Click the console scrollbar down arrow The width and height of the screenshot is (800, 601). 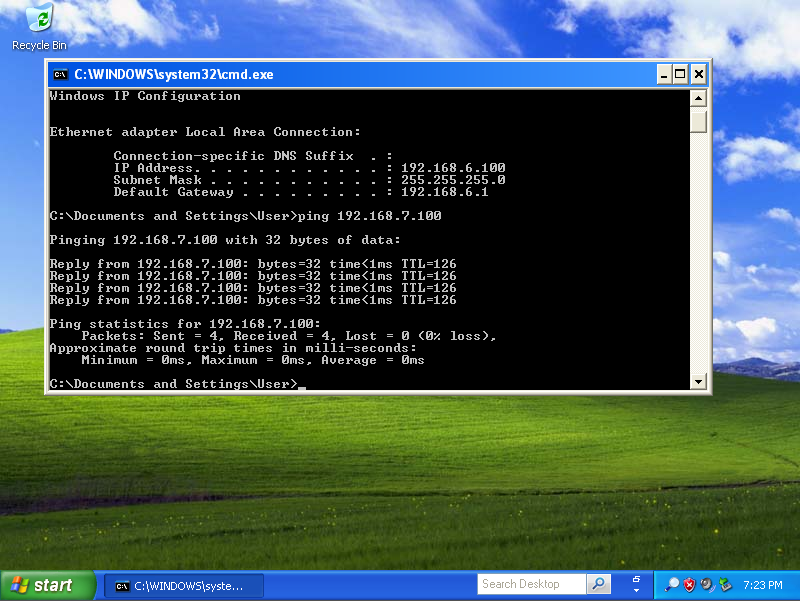698,381
